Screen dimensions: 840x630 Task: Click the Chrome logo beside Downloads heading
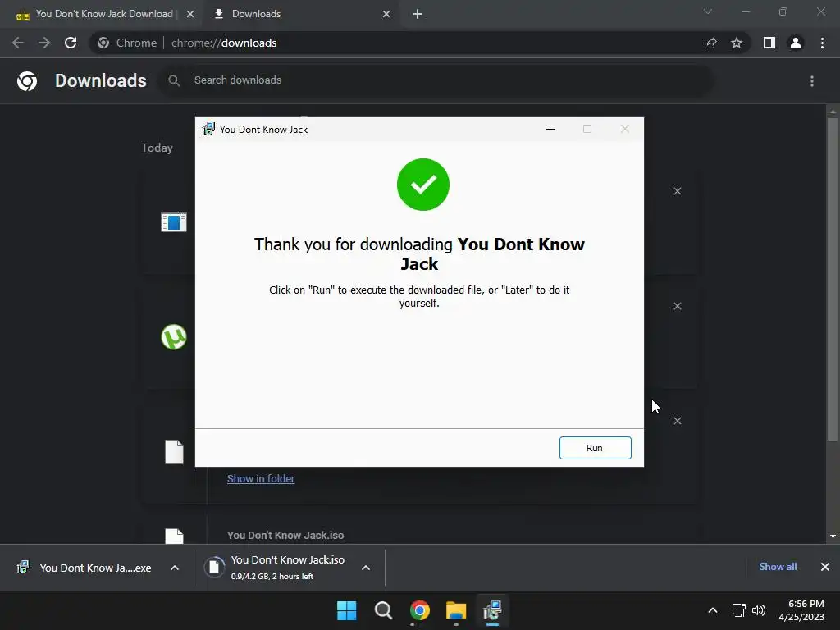tap(27, 81)
